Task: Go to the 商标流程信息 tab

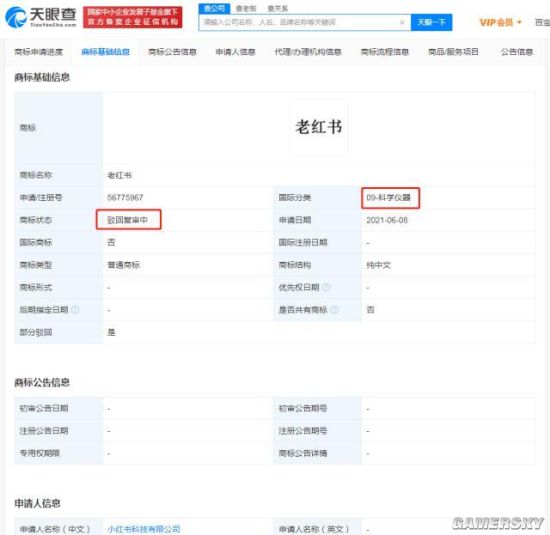Action: pos(385,52)
